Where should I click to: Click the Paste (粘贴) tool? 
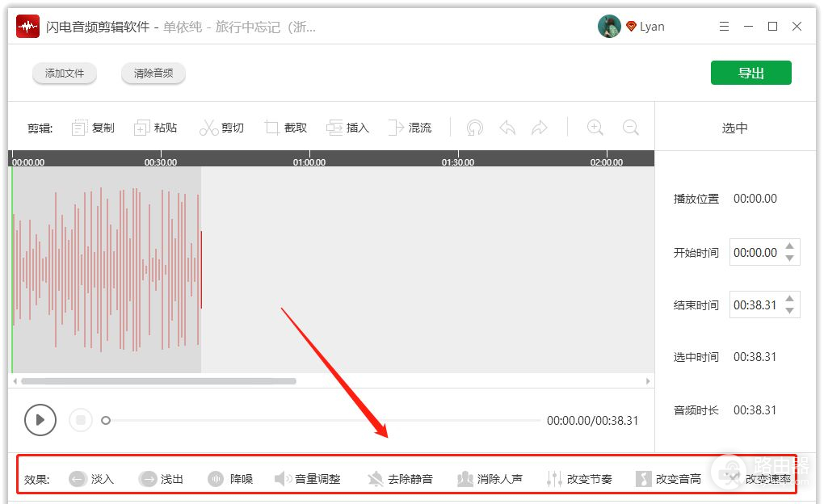[156, 128]
